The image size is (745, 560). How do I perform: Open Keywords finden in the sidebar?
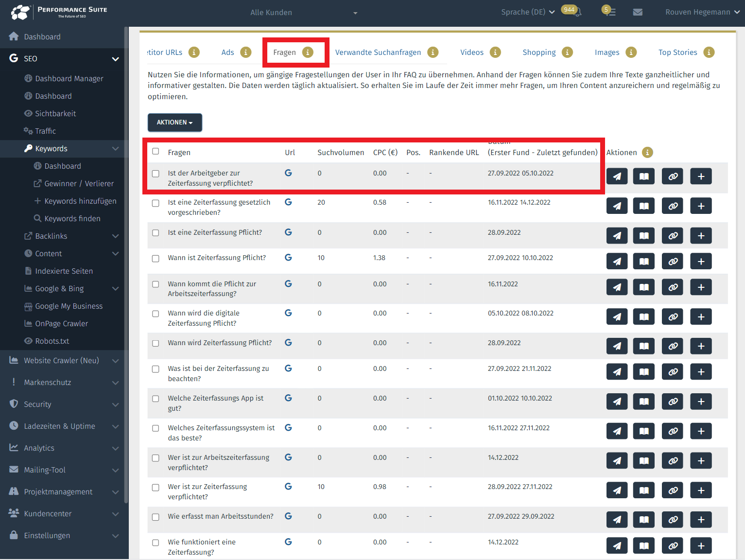click(x=72, y=219)
